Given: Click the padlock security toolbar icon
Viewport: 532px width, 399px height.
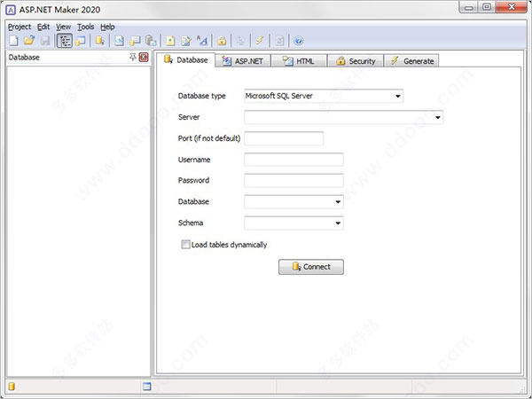Looking at the screenshot, I should (222, 41).
